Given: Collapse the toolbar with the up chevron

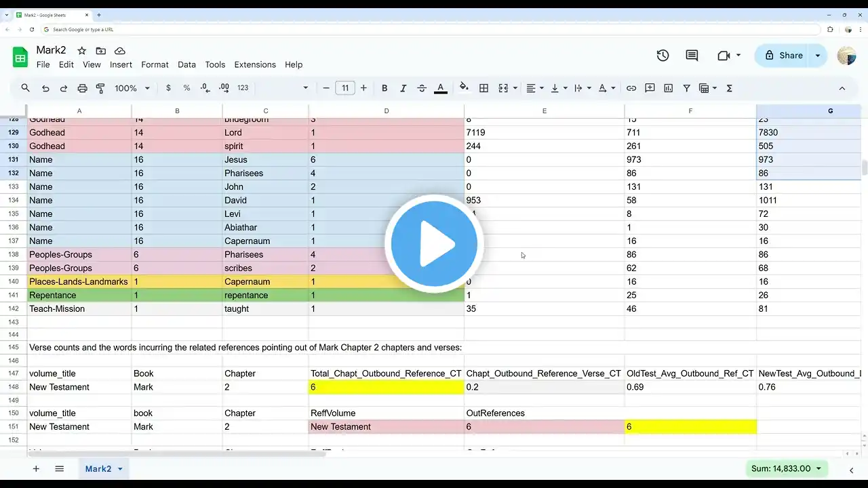Looking at the screenshot, I should click(x=842, y=88).
